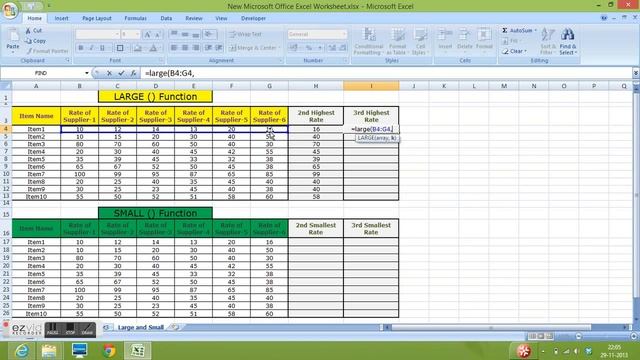Click the Borders icon
This screenshot has height=360, width=640.
tap(120, 48)
